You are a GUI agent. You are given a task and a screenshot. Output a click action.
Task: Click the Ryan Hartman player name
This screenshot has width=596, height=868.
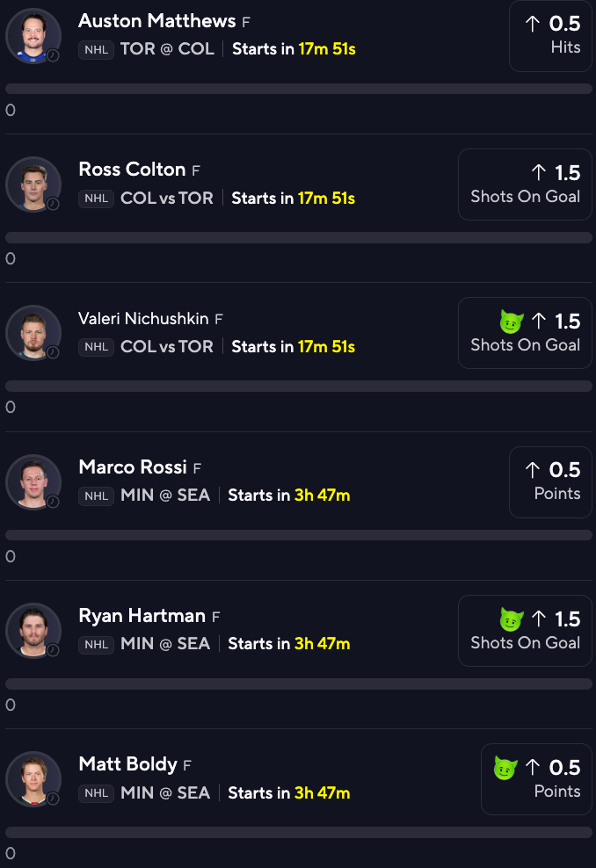[x=142, y=616]
